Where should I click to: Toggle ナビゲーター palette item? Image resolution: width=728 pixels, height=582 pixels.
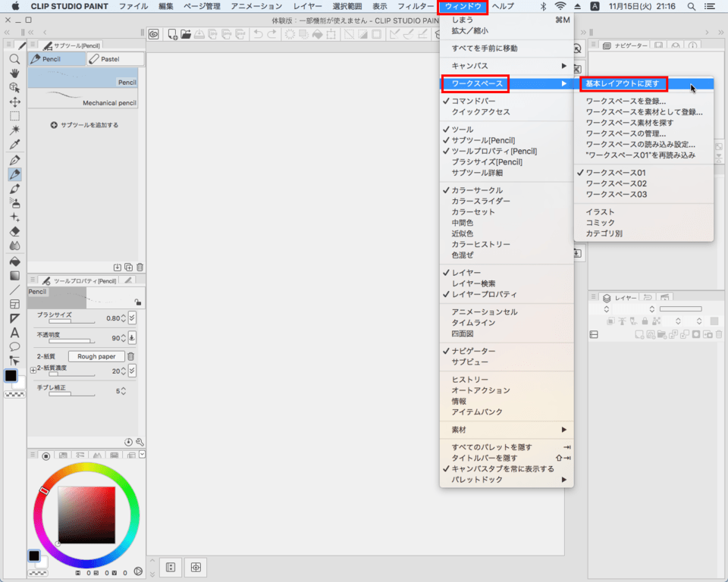pos(507,351)
